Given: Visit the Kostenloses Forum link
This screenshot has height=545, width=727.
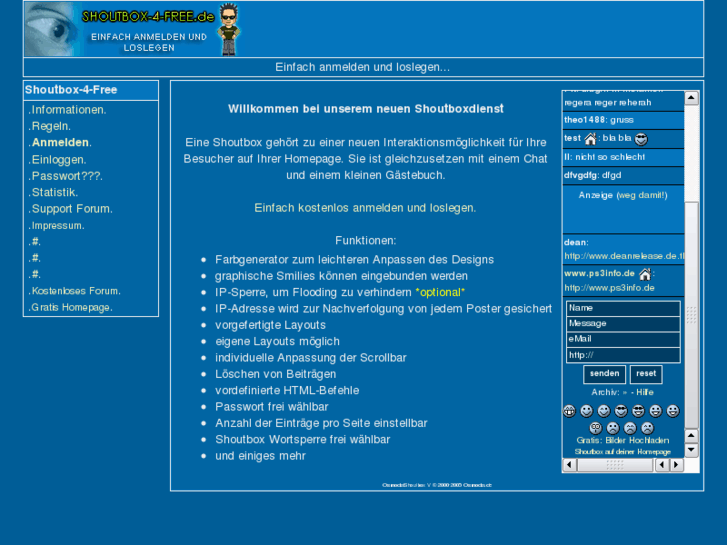Looking at the screenshot, I should (x=74, y=291).
